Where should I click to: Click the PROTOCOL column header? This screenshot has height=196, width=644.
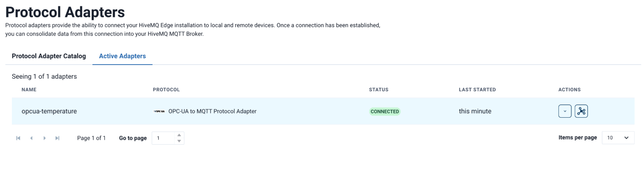[x=166, y=90]
